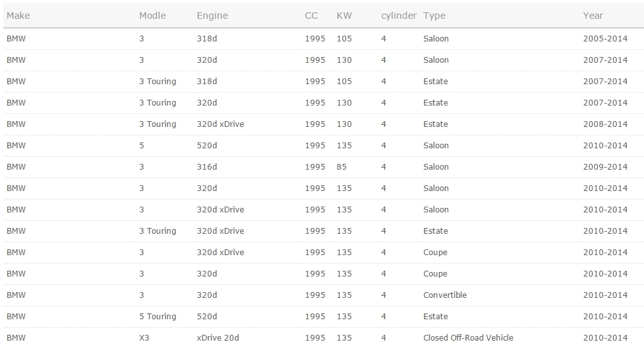Select the KW column header
This screenshot has height=351, width=644.
[344, 16]
